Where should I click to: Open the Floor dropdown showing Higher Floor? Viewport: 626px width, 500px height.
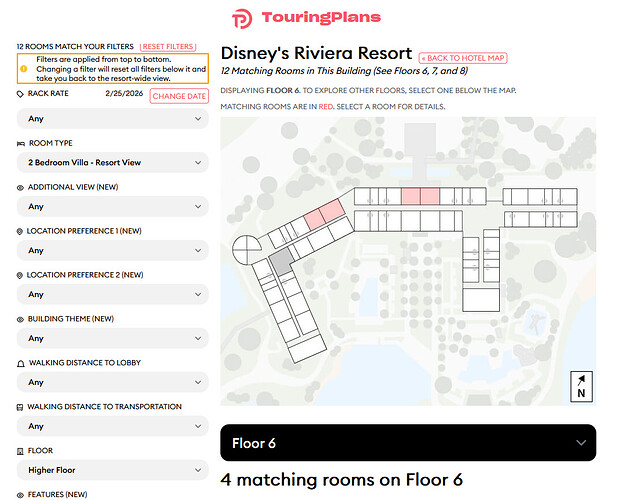pos(112,470)
